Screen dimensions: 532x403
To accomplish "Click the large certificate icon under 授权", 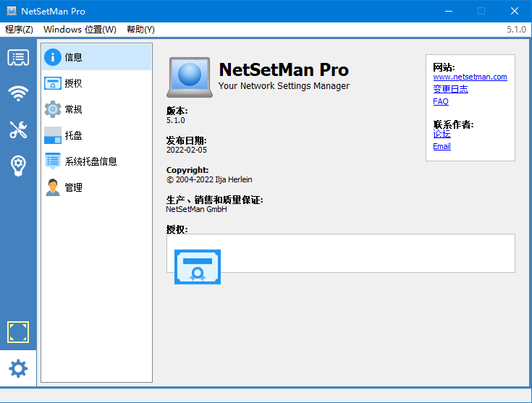I will pos(198,267).
